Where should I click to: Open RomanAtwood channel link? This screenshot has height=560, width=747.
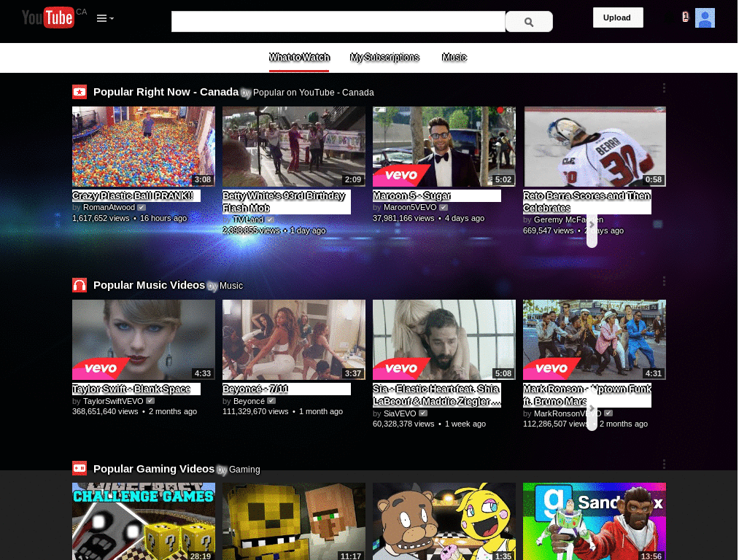[109, 207]
